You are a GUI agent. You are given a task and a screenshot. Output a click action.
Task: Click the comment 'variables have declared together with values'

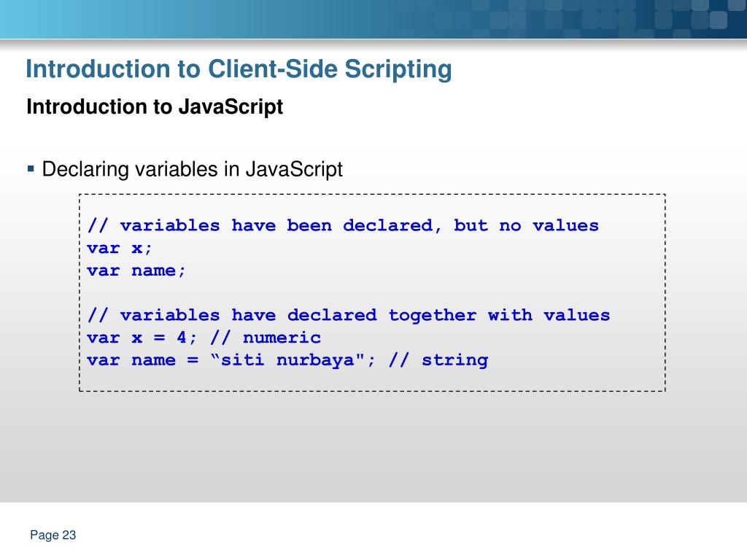click(x=349, y=315)
